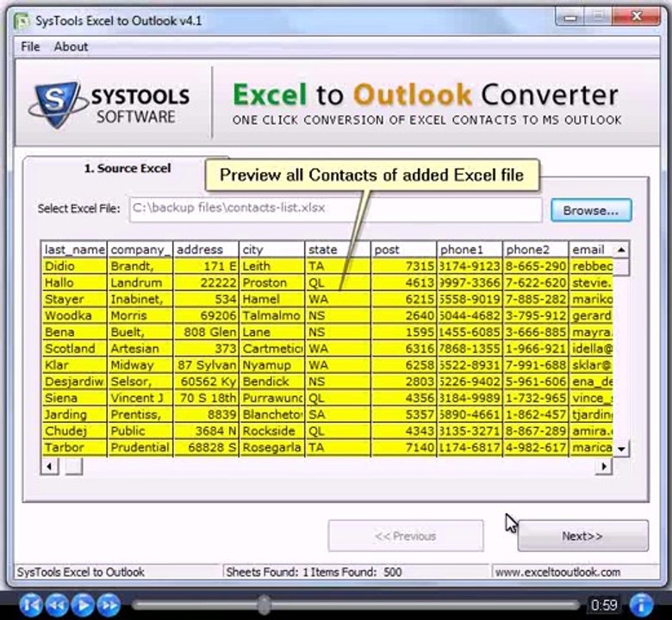Image resolution: width=672 pixels, height=620 pixels.
Task: Select the Tarbor last name cell
Action: click(x=74, y=447)
